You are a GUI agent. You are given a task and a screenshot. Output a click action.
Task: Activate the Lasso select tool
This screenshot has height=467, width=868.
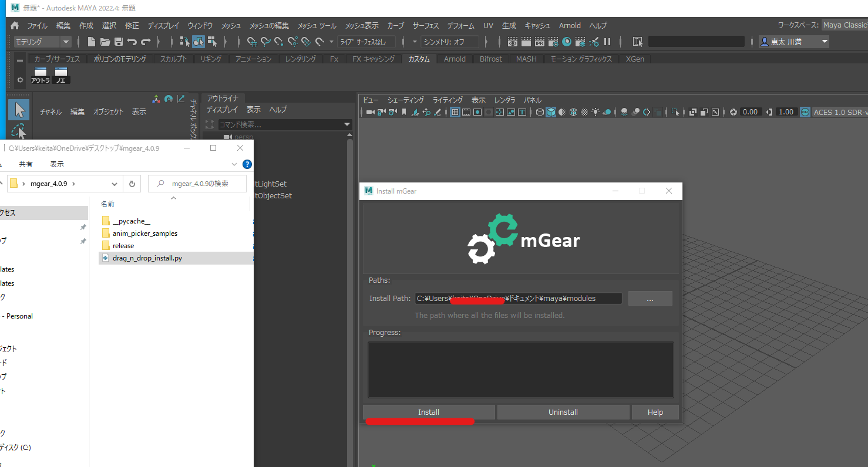19,131
